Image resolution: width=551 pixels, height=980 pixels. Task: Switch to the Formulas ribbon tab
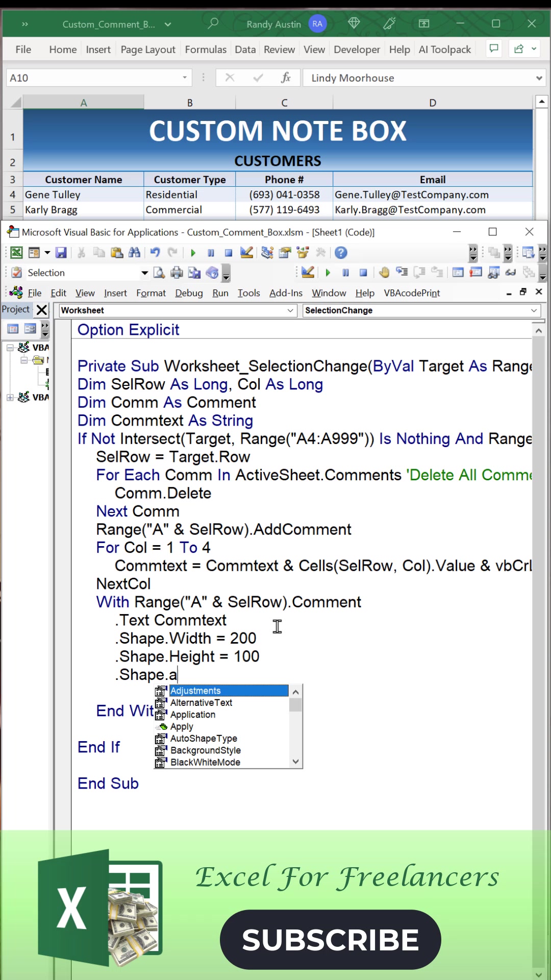206,50
